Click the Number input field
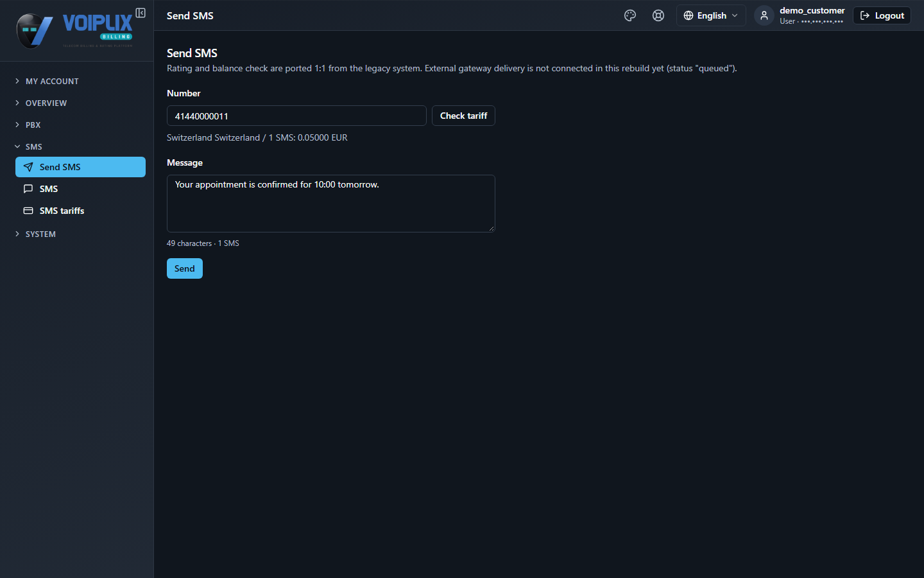This screenshot has width=924, height=578. (296, 116)
